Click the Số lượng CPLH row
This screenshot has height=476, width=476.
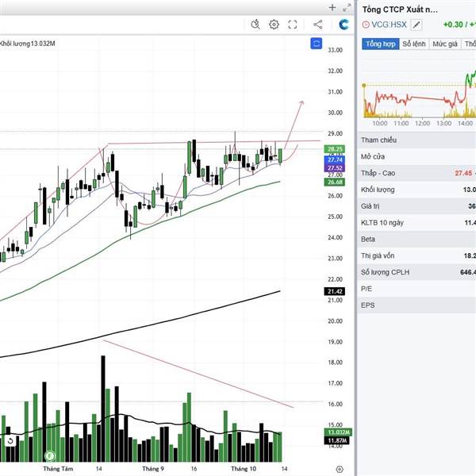pyautogui.click(x=417, y=272)
